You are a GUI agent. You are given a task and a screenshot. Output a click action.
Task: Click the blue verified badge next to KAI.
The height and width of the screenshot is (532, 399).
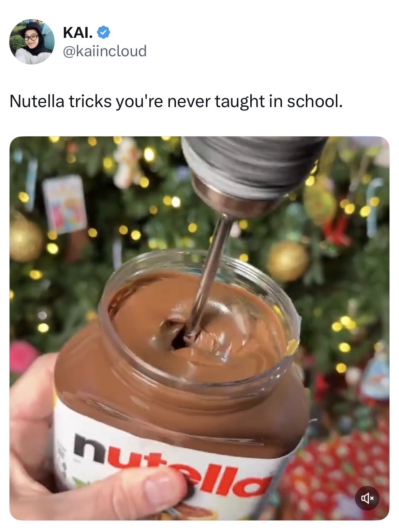103,33
